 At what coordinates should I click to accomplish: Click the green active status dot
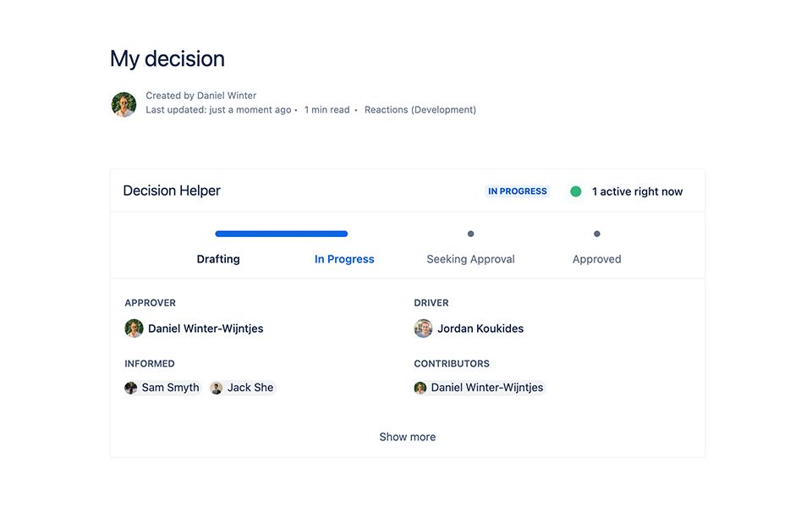(x=576, y=191)
